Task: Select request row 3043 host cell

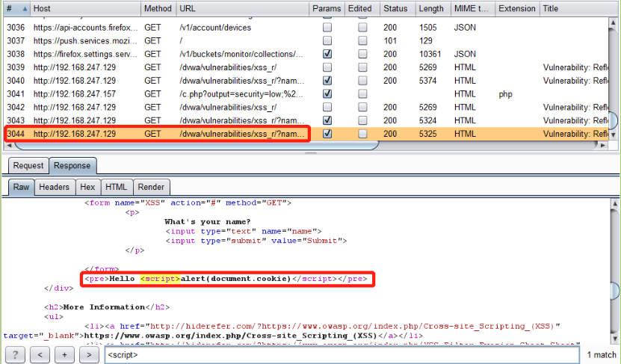Action: click(75, 120)
